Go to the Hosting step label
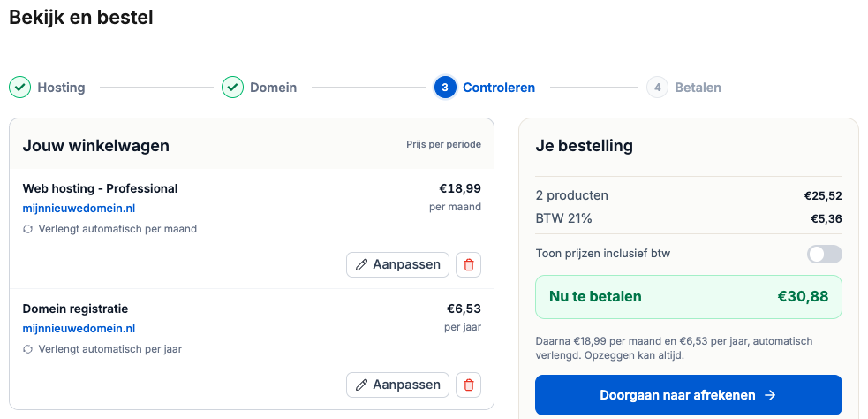 pos(62,88)
